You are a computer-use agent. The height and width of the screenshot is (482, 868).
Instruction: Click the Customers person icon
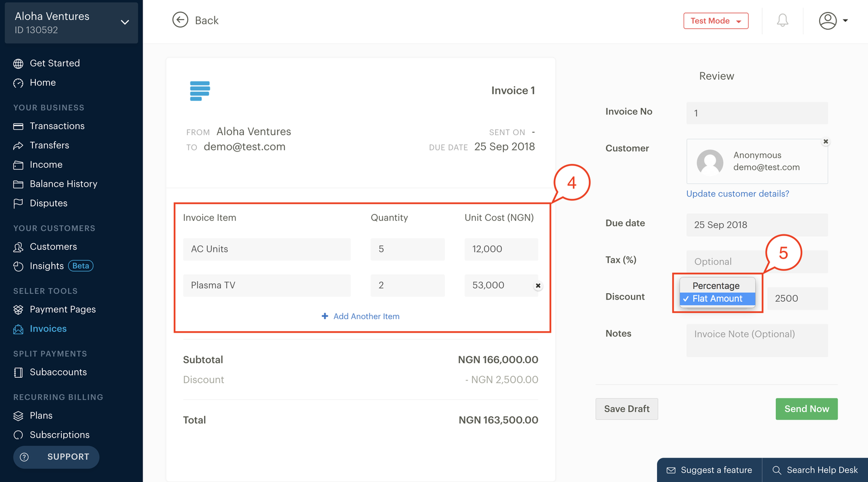[x=18, y=247]
